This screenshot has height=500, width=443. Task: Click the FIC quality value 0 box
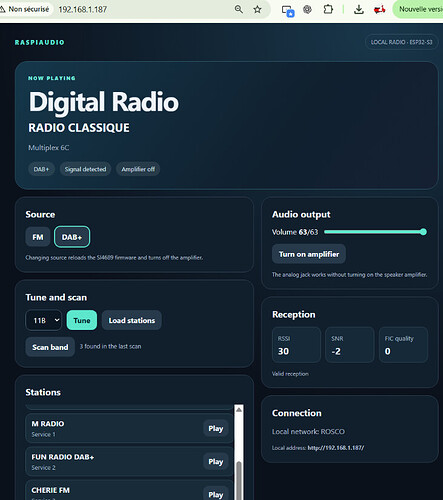403,345
